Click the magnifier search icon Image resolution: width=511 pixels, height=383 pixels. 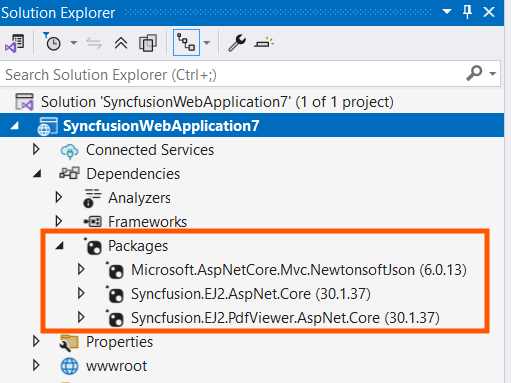(x=474, y=73)
